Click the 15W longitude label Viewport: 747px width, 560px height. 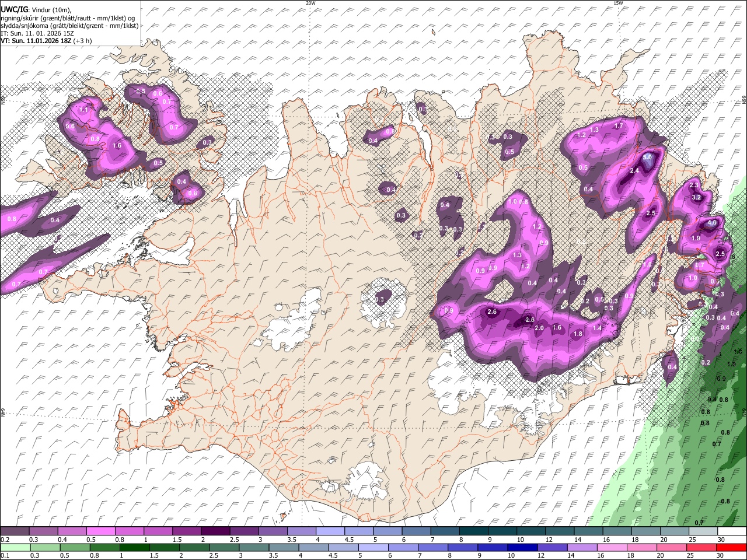coord(618,3)
